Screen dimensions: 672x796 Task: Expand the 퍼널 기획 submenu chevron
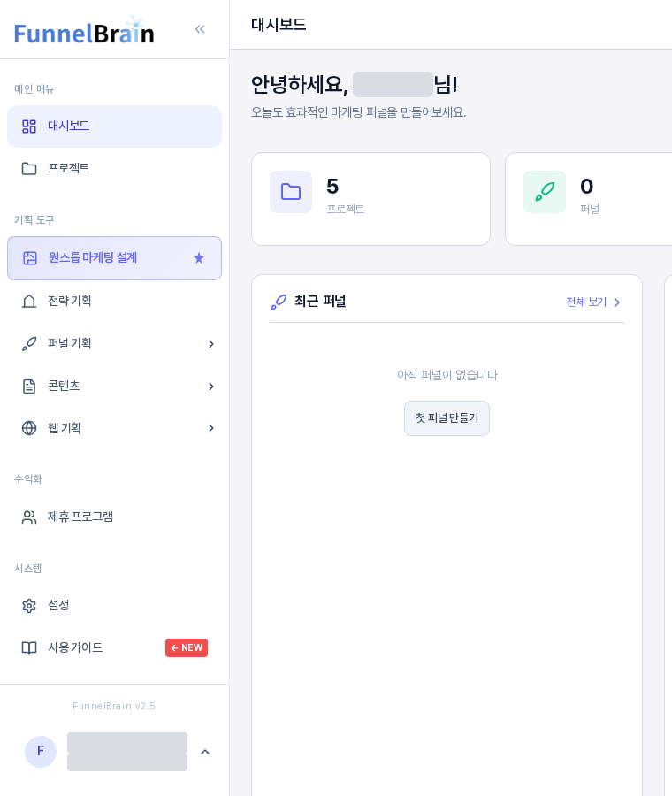pos(211,344)
